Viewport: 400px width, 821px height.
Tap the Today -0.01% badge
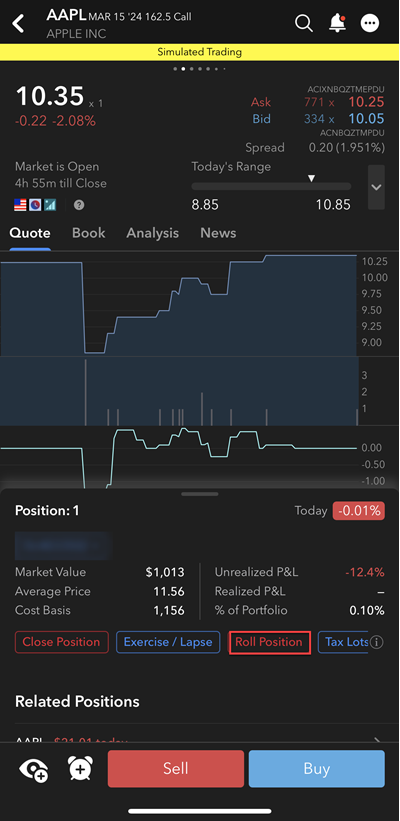coord(359,511)
